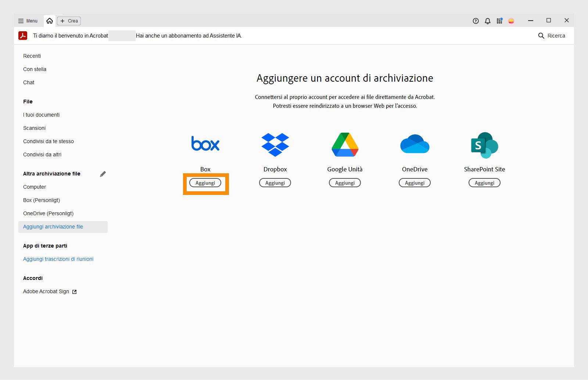
Task: Click the Google Unità drive icon
Action: (x=344, y=144)
